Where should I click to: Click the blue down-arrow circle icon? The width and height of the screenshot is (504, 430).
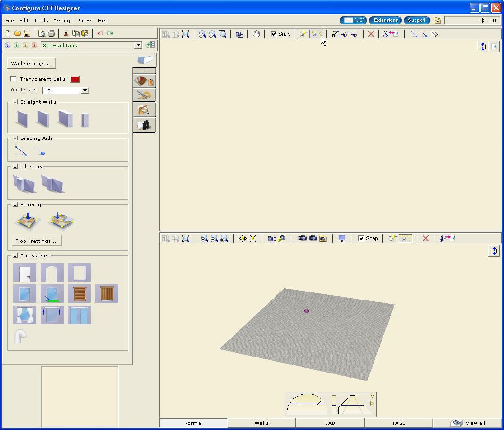coord(8,45)
